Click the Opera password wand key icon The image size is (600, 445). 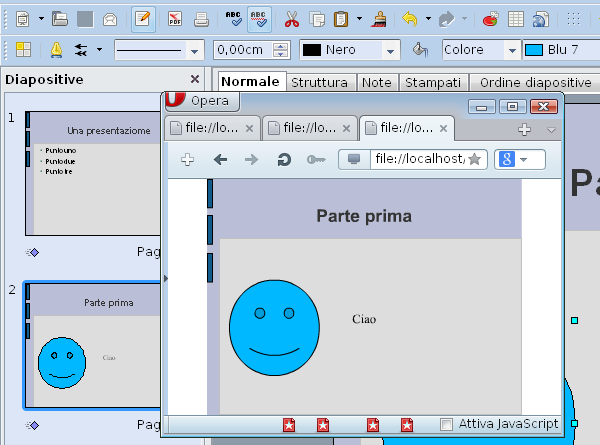tap(315, 159)
